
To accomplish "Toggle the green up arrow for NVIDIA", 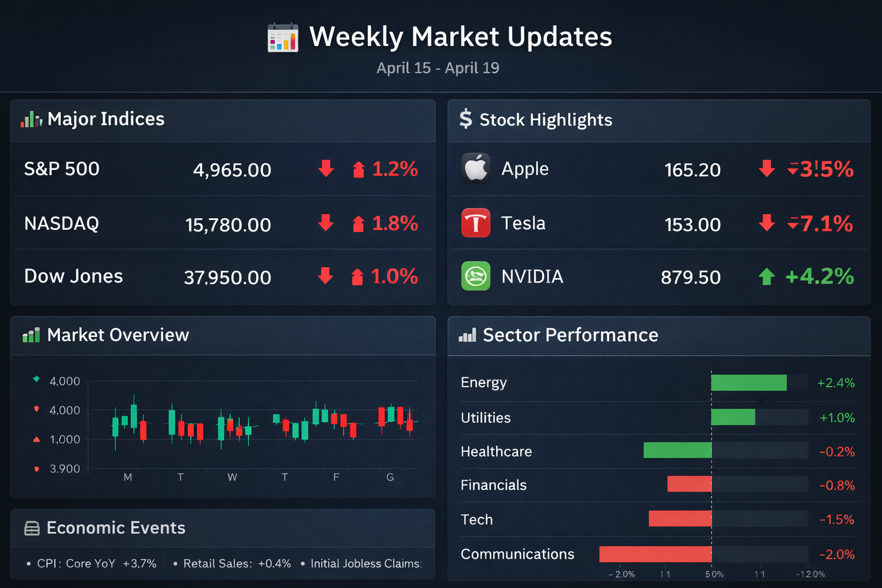I will pyautogui.click(x=766, y=276).
